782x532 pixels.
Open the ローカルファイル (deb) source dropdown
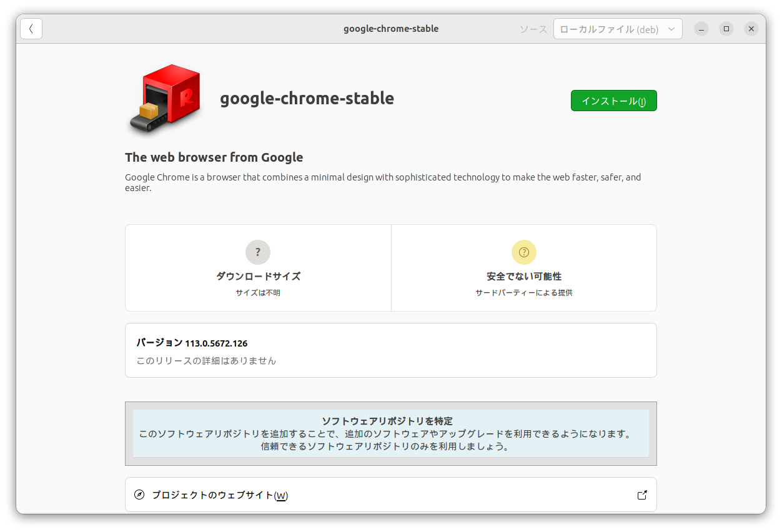point(617,29)
